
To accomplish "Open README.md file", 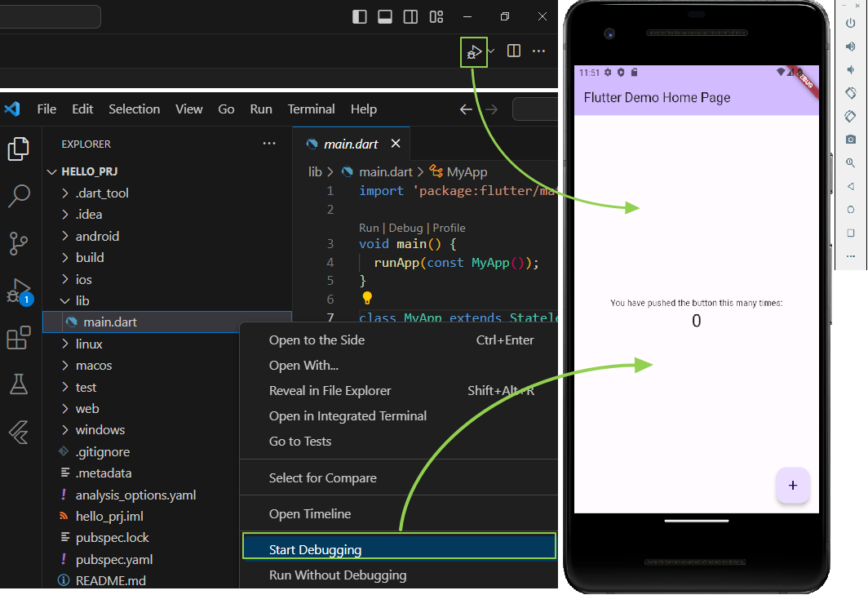I will click(111, 580).
